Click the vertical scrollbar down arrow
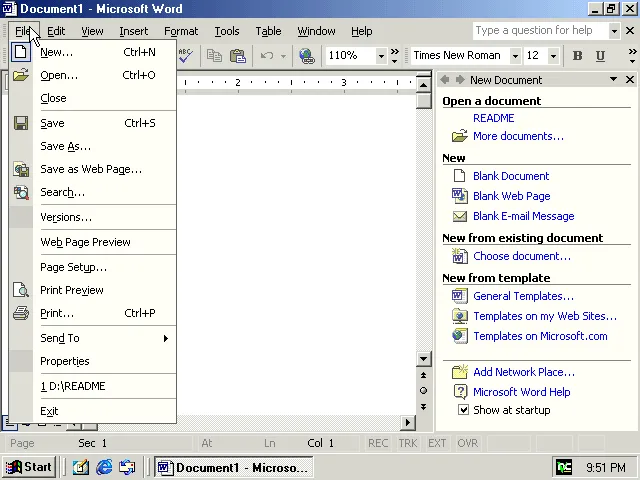640x480 pixels. pos(424,359)
